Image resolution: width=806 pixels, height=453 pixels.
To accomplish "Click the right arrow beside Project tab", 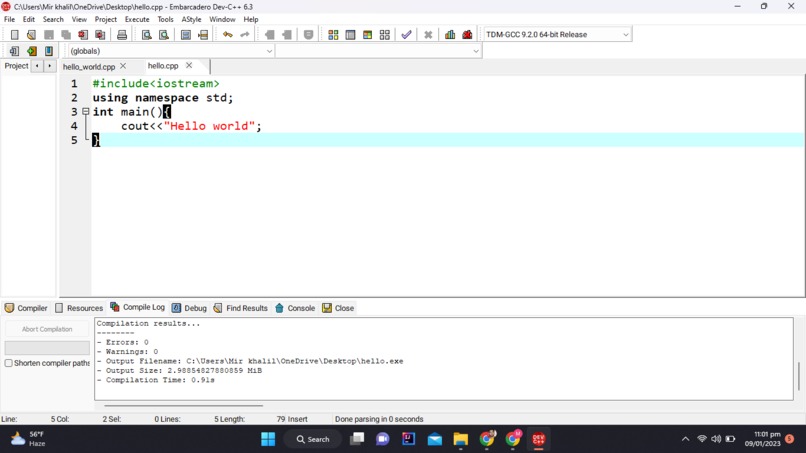I will (49, 66).
